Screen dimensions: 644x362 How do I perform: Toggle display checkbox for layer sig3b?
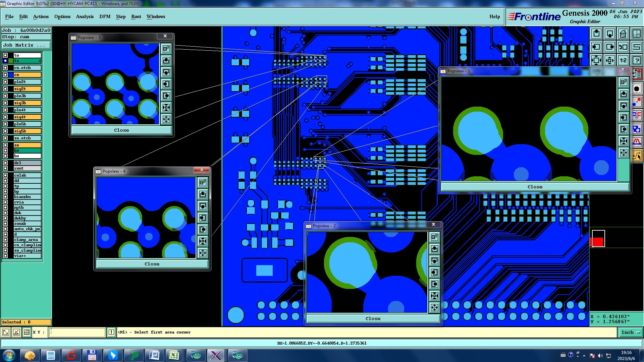point(5,103)
